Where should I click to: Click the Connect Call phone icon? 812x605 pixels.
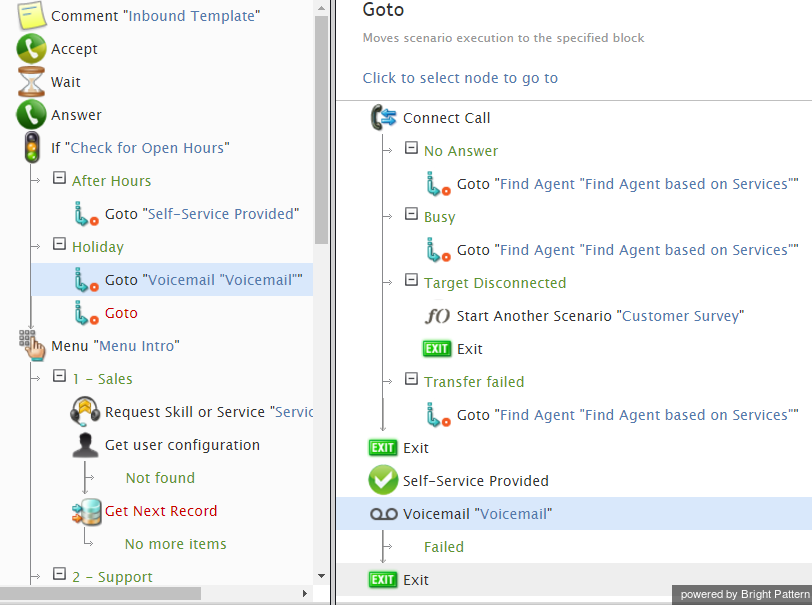(384, 118)
